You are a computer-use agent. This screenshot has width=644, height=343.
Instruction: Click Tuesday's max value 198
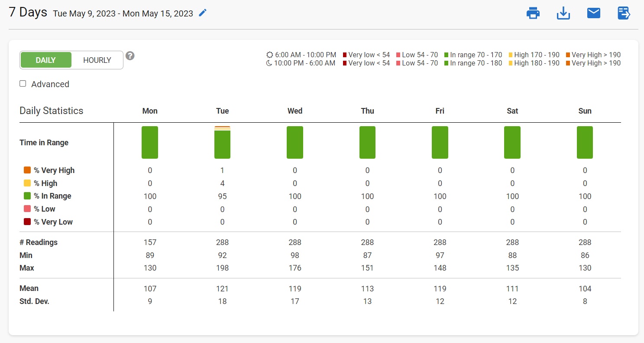(x=222, y=268)
